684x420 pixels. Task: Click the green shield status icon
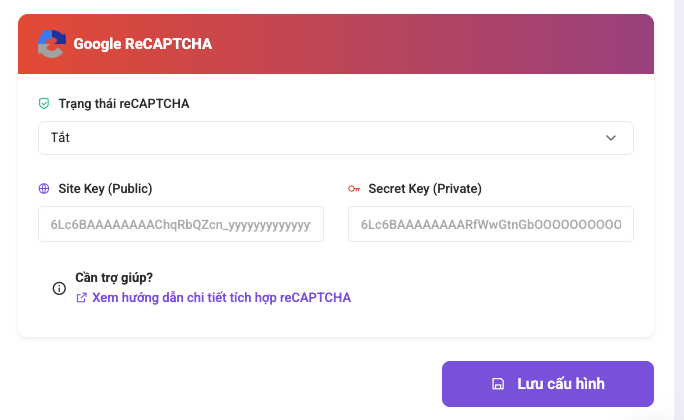pyautogui.click(x=44, y=103)
